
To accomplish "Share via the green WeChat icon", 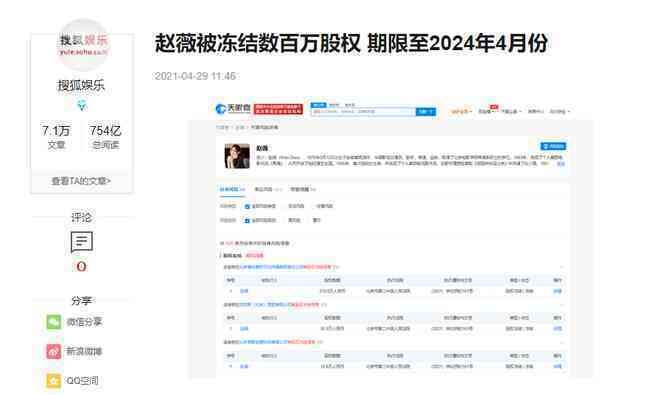I will click(x=53, y=322).
